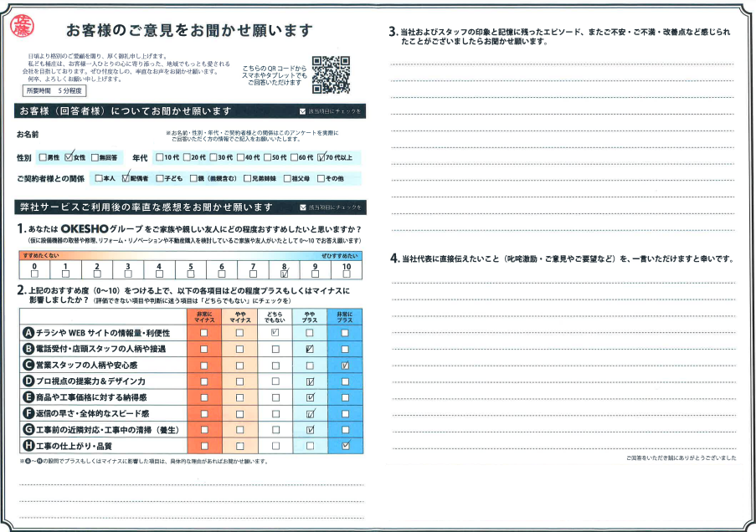
Task: Click the QR code for online answers
Action: [x=330, y=74]
